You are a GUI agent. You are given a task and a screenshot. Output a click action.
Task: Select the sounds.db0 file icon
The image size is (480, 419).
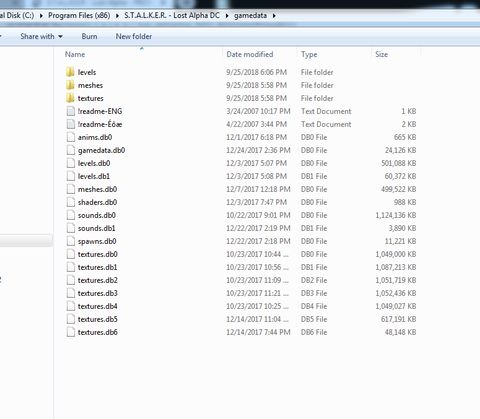point(71,215)
